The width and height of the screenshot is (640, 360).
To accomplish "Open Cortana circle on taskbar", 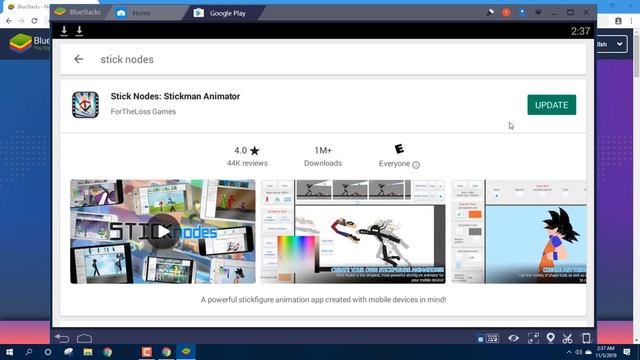I will pos(48,352).
